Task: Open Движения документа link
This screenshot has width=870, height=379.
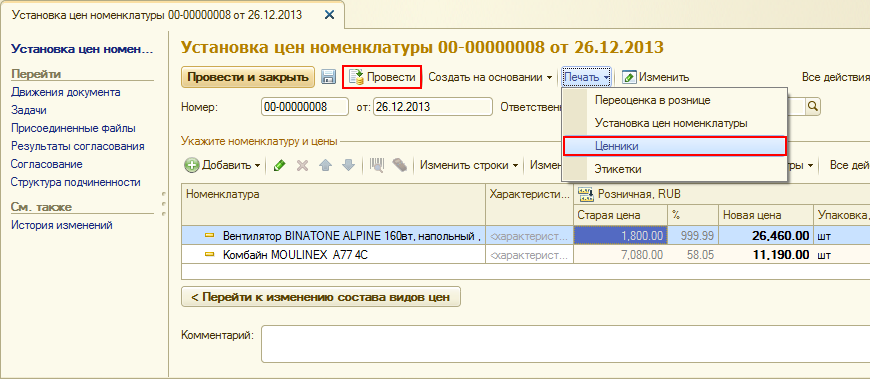Action: [x=65, y=92]
